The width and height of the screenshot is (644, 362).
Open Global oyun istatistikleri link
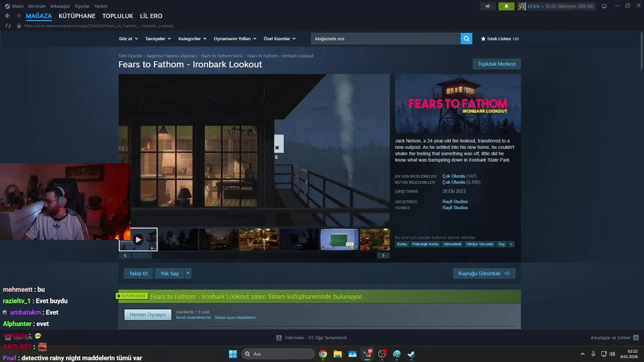coord(235,318)
